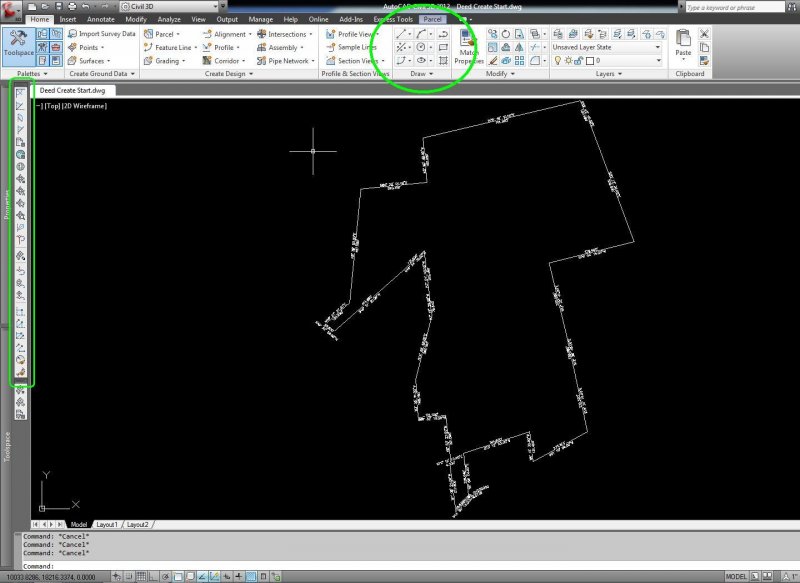
Task: Expand the Draw panel title
Action: point(421,73)
